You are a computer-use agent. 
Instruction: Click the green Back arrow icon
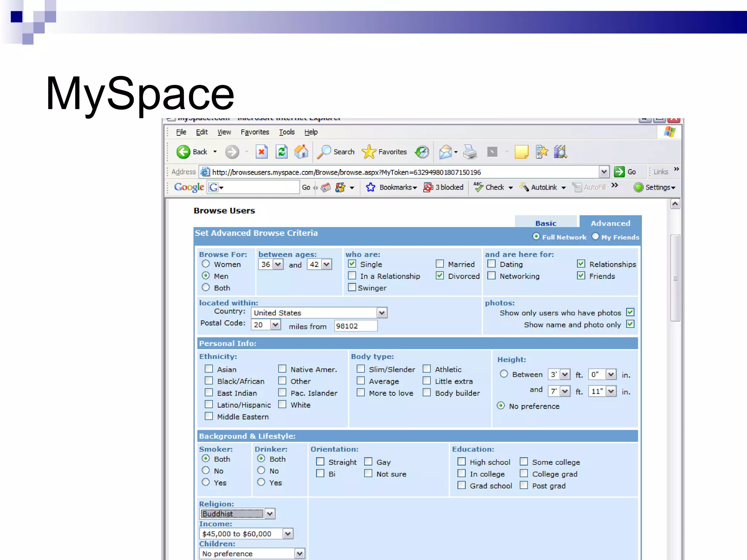[x=183, y=152]
